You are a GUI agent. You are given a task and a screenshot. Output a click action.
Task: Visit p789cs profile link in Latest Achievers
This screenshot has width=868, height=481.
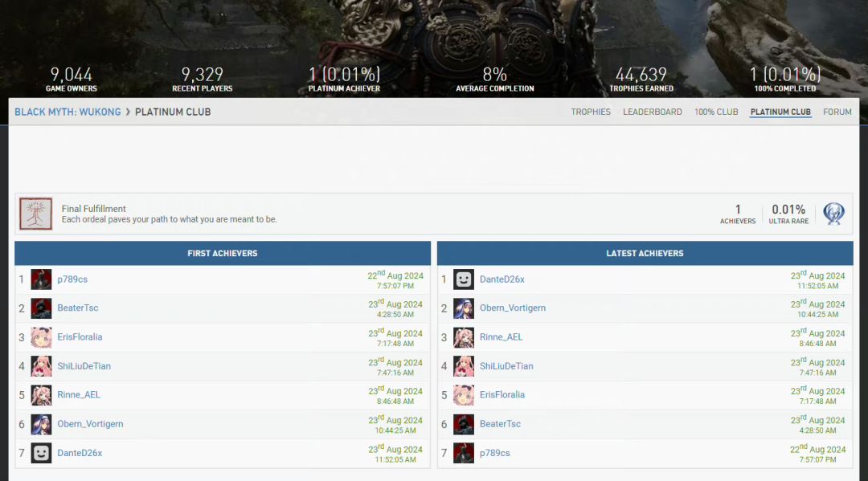click(495, 453)
